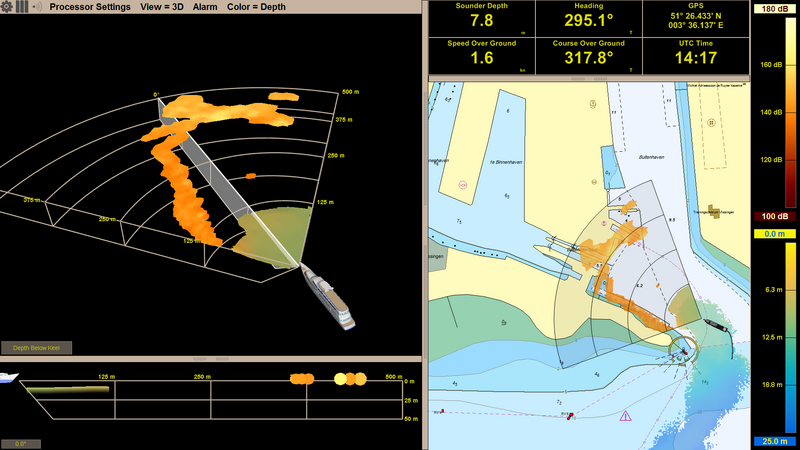The height and width of the screenshot is (450, 800).
Task: Click the orange target near the 500 m arc
Action: 284,96
